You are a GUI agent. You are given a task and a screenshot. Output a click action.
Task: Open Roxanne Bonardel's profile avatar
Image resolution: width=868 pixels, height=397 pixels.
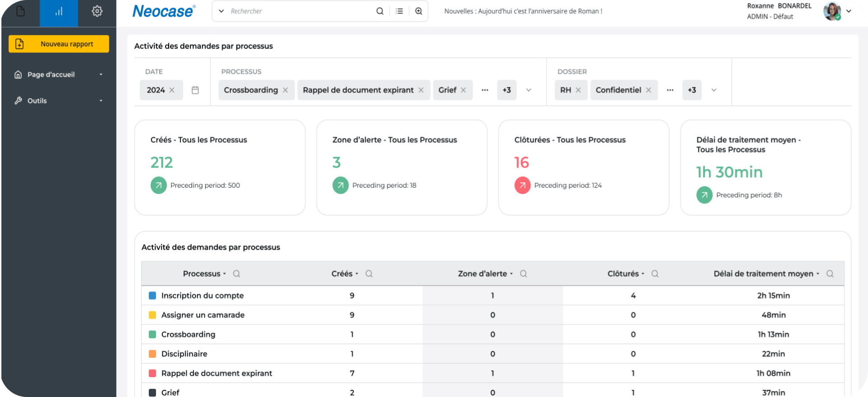click(x=832, y=11)
